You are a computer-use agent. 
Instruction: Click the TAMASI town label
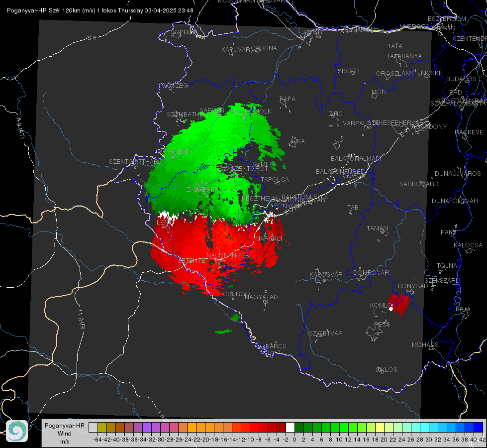[x=378, y=228]
